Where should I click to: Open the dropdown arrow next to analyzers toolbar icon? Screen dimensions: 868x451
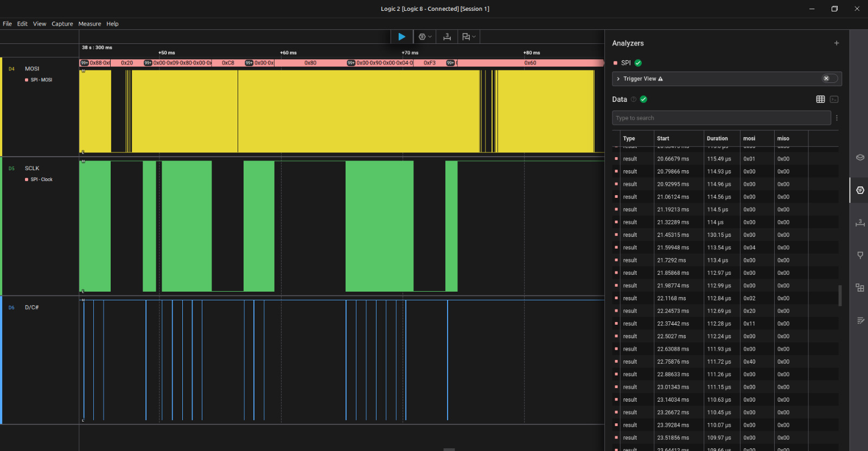(x=430, y=37)
